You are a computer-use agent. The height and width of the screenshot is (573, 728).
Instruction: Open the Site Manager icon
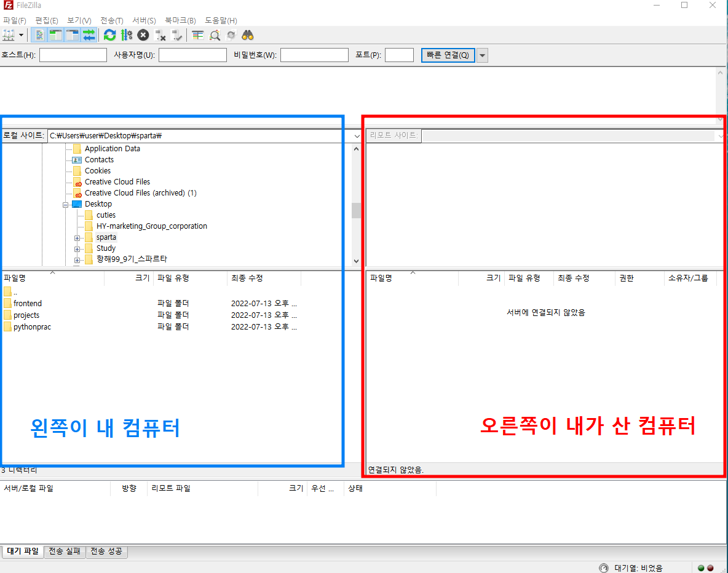coord(9,35)
